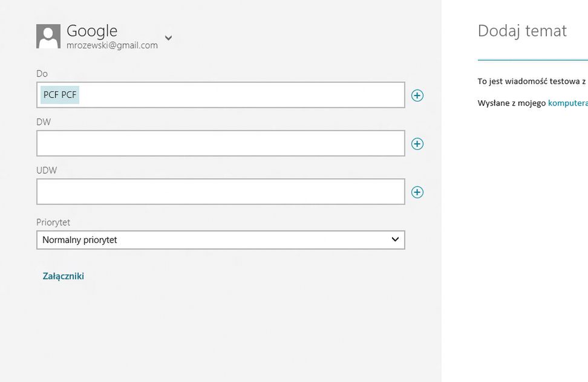Select the PCF PCF recipient chip
The width and height of the screenshot is (588, 382).
(x=60, y=95)
